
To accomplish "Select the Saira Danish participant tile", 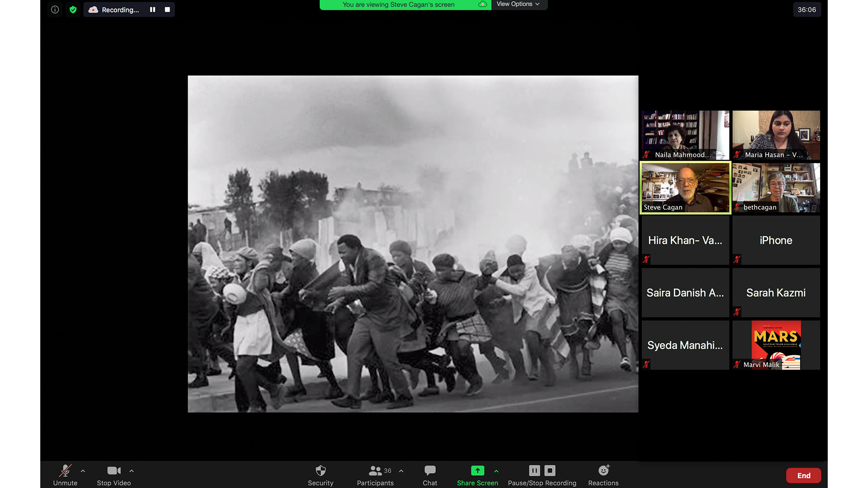I will [685, 292].
